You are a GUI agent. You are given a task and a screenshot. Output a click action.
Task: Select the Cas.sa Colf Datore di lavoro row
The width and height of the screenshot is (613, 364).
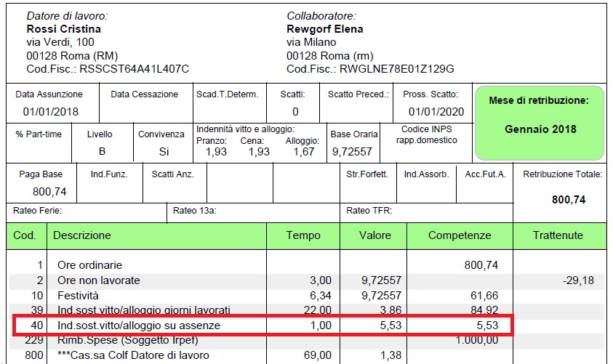[133, 355]
